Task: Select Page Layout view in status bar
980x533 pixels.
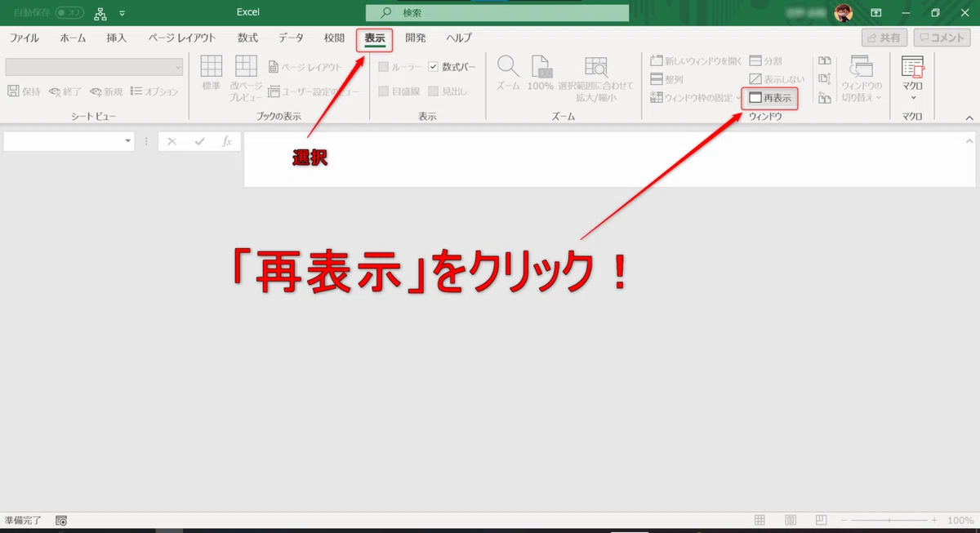Action: click(790, 520)
